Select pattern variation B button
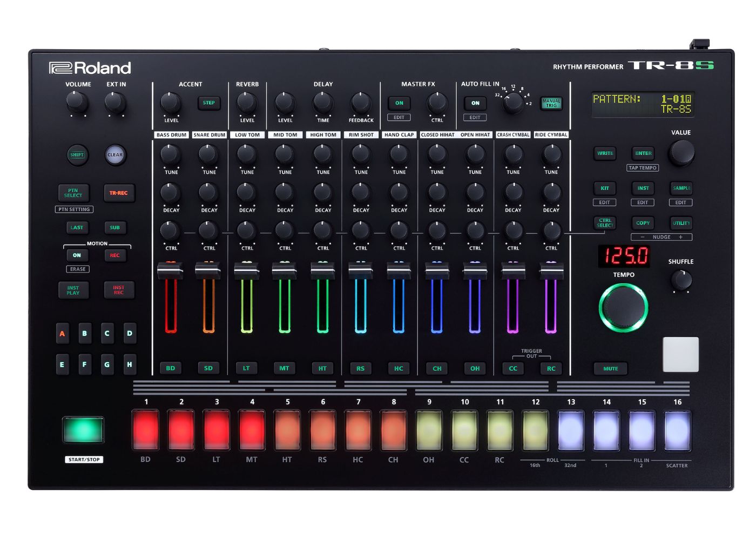756x540 pixels. (x=84, y=334)
